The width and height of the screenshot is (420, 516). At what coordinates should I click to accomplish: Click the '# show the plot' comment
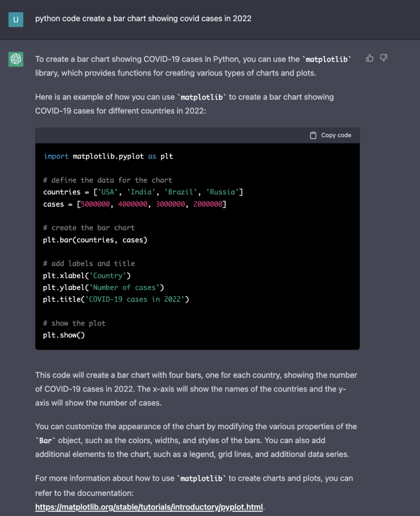pyautogui.click(x=74, y=323)
